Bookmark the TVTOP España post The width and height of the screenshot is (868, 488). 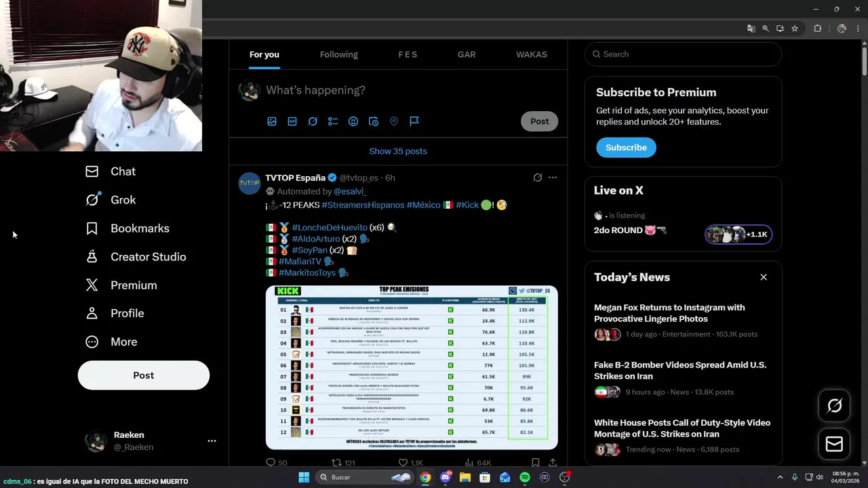pos(535,462)
